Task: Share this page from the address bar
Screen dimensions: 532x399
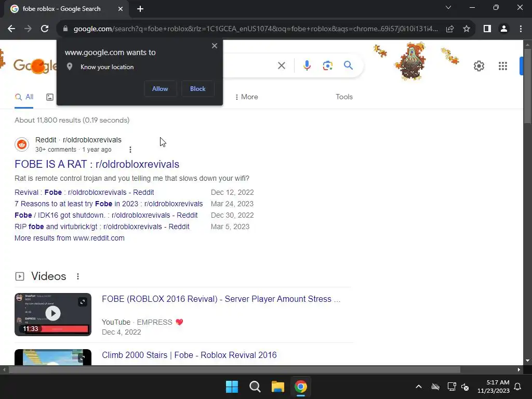Action: click(450, 29)
